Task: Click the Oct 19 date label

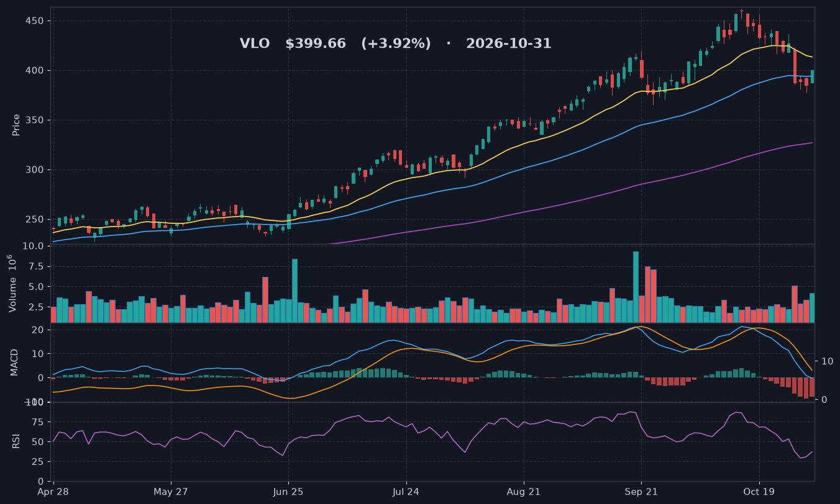Action: pyautogui.click(x=759, y=492)
